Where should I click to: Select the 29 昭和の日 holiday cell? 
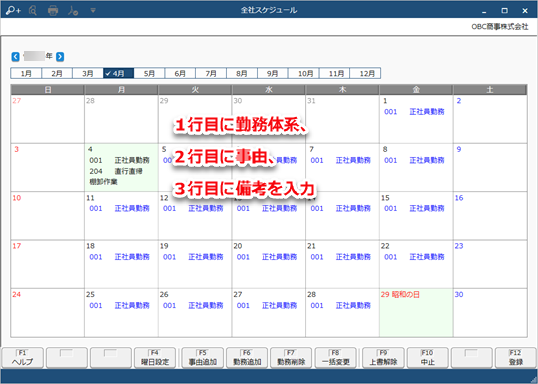click(x=416, y=313)
